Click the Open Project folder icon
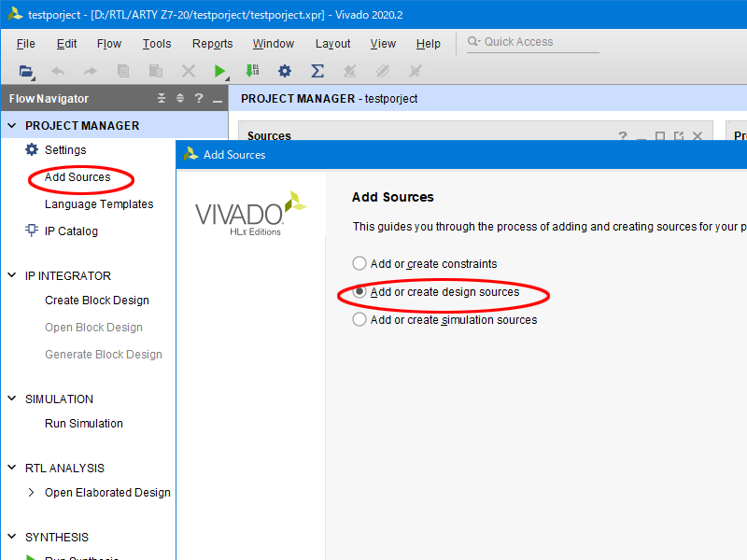The width and height of the screenshot is (747, 560). click(x=26, y=71)
